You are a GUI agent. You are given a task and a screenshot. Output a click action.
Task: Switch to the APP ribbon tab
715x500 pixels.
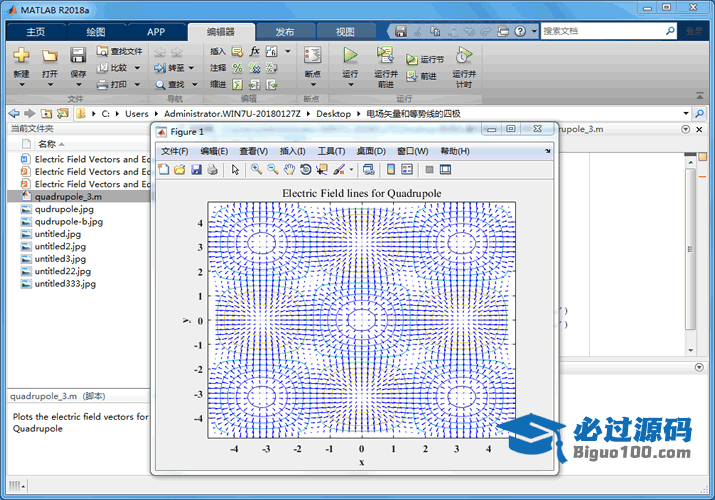156,32
